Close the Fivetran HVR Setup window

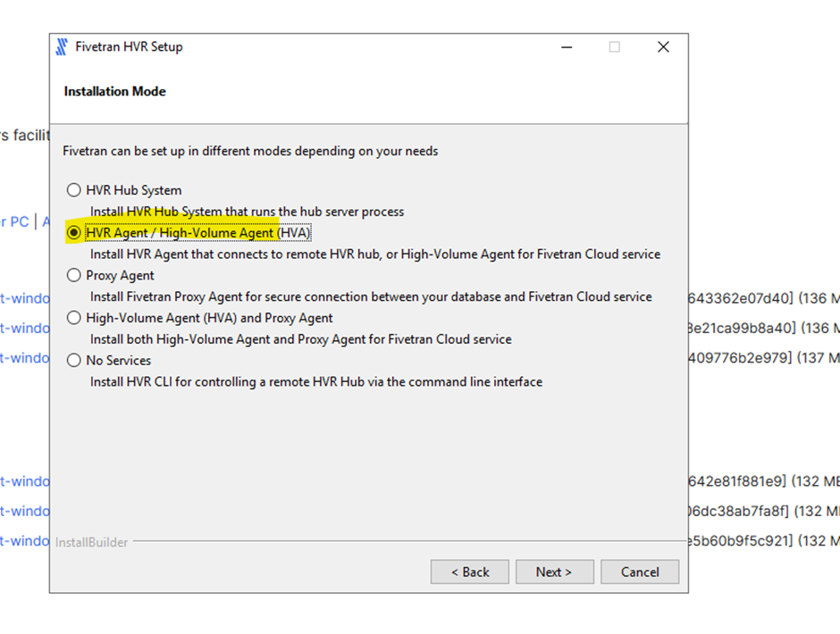click(663, 47)
